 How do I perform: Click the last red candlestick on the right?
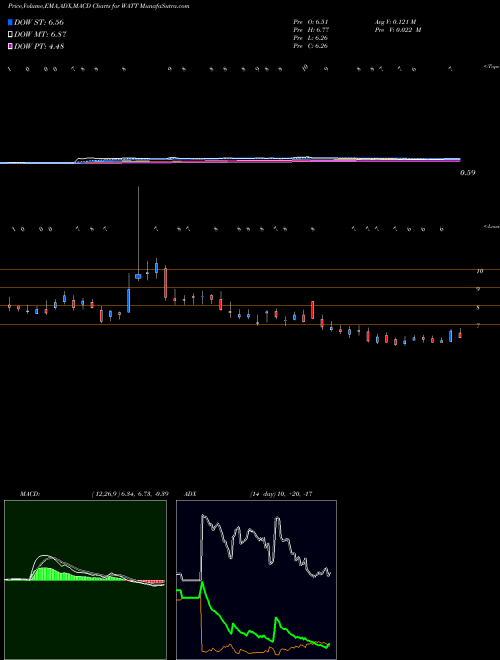click(x=460, y=335)
